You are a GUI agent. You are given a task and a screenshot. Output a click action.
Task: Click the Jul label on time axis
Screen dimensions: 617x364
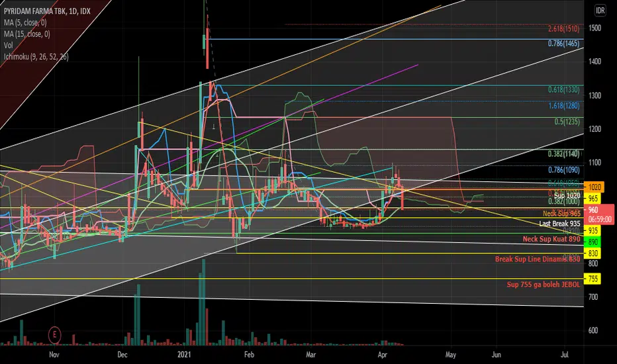tap(565, 355)
